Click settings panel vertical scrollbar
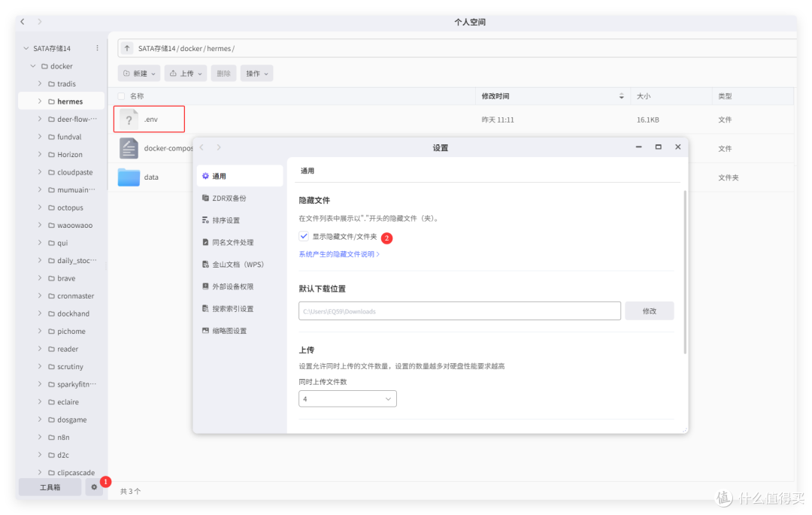The width and height of the screenshot is (812, 515). click(x=685, y=272)
